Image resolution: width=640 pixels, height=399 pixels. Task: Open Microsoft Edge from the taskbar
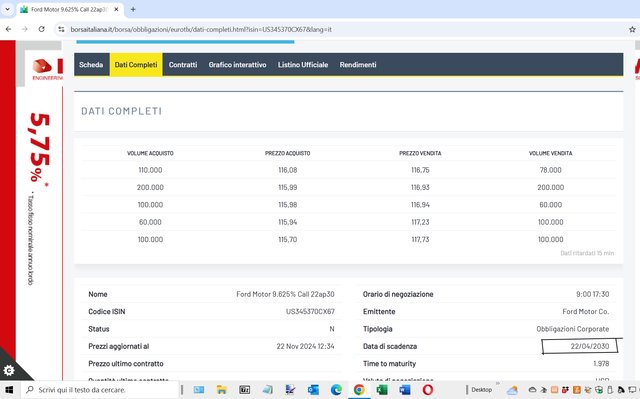[336, 390]
